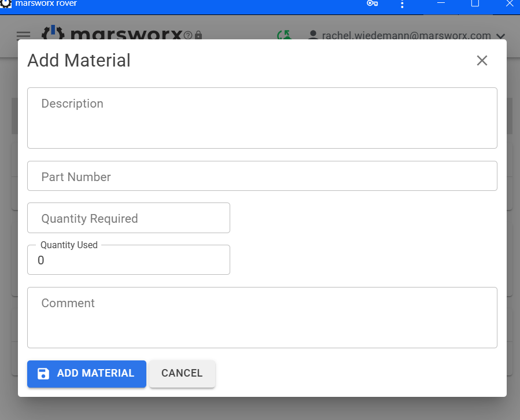Click the lock icon beside logo

pos(198,35)
